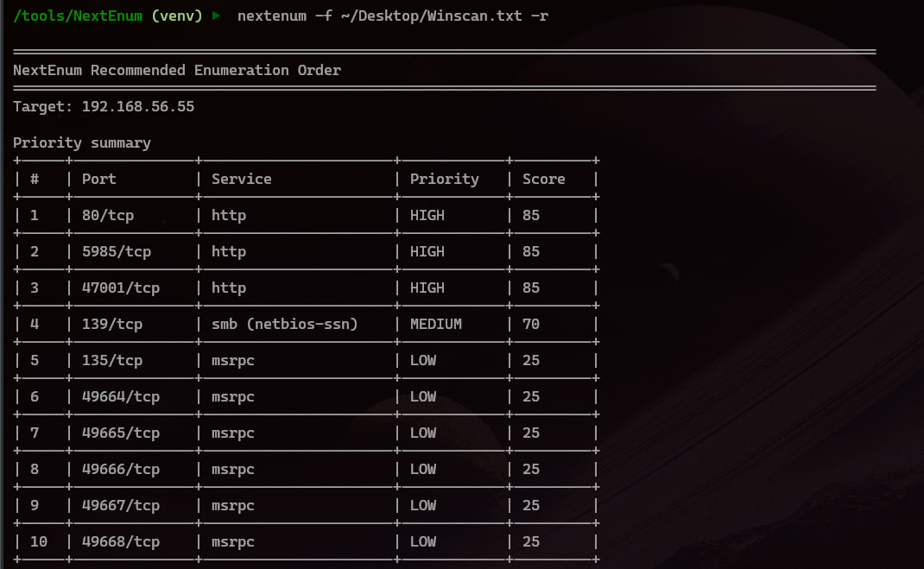Click the # column header
The width and height of the screenshot is (924, 569).
pos(35,179)
